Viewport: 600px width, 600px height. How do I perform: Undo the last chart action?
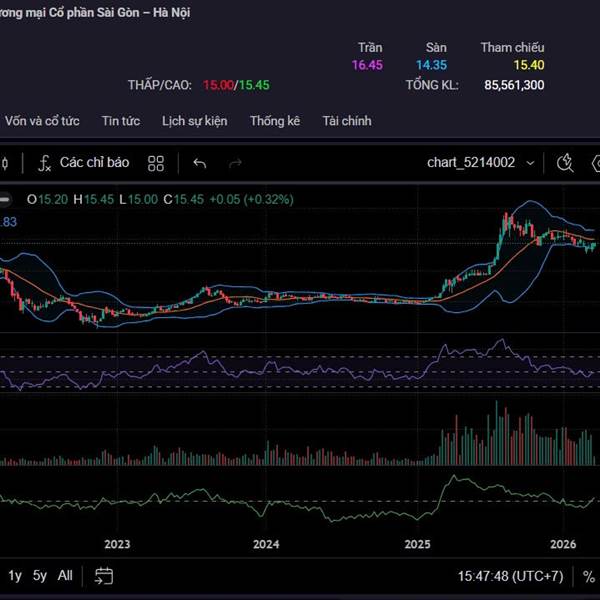[200, 163]
